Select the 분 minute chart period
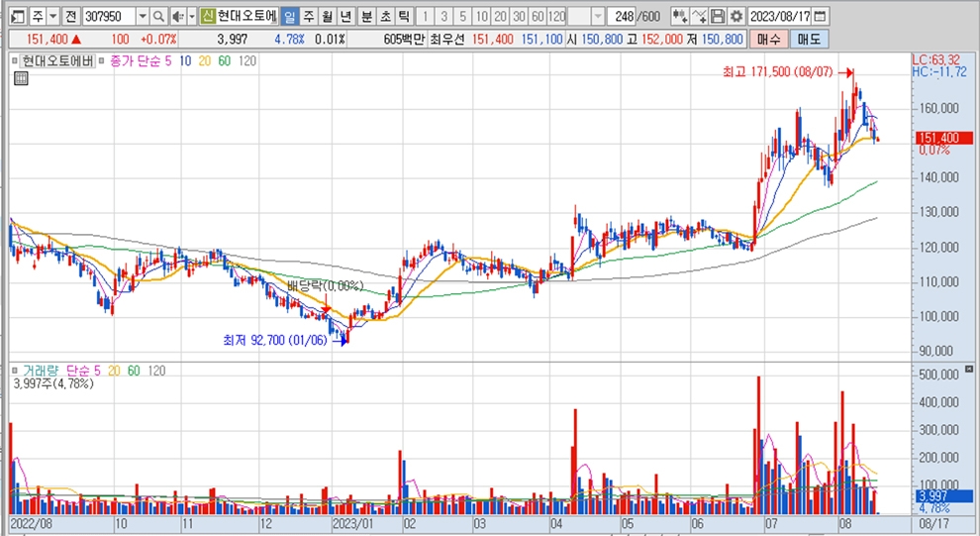Viewport: 980px width, 536px height. [366, 17]
